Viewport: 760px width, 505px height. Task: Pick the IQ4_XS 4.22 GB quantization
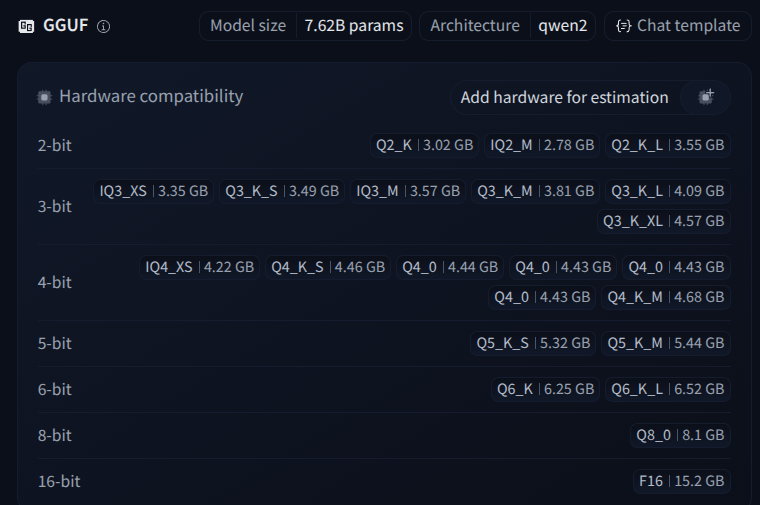click(x=200, y=267)
